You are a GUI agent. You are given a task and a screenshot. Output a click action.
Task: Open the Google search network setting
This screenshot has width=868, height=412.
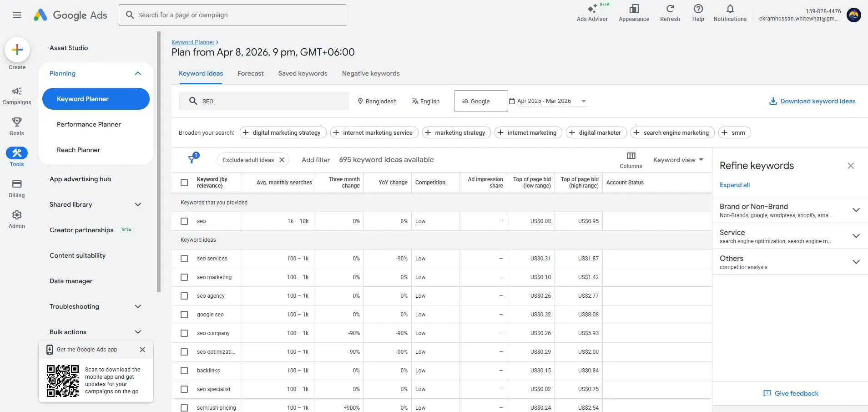pyautogui.click(x=481, y=101)
